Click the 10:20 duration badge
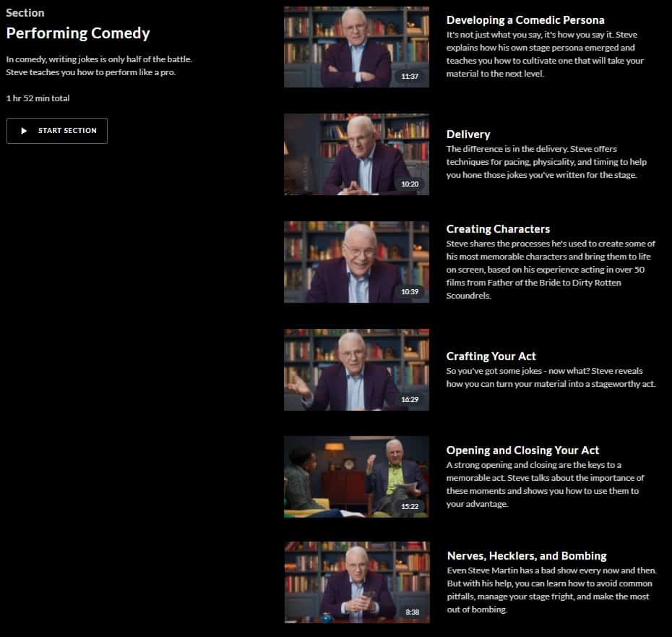 coord(410,184)
